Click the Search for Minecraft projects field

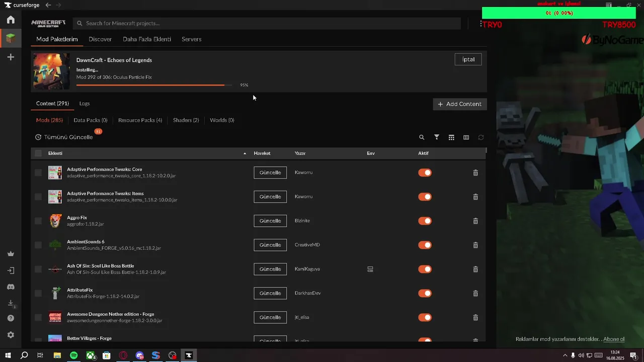(267, 23)
